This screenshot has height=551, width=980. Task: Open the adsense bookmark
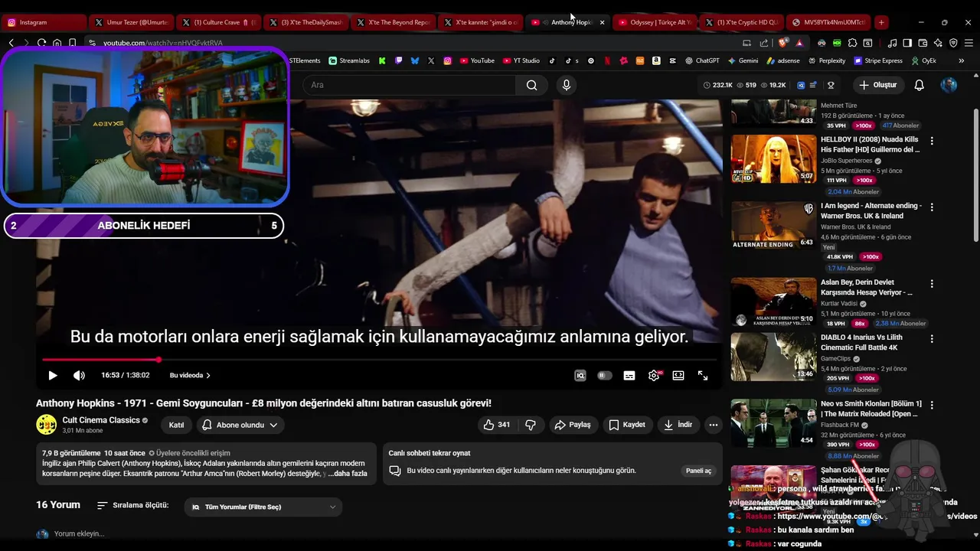click(783, 60)
